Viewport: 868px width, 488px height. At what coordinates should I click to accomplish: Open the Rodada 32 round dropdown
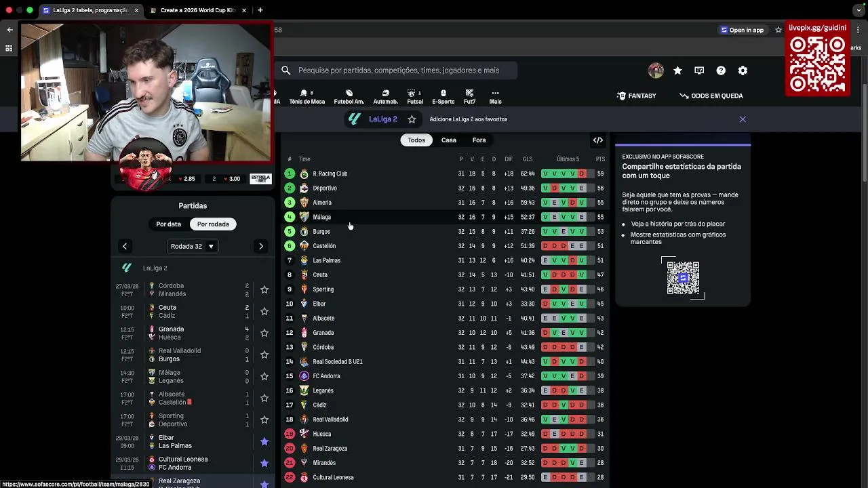pyautogui.click(x=193, y=247)
